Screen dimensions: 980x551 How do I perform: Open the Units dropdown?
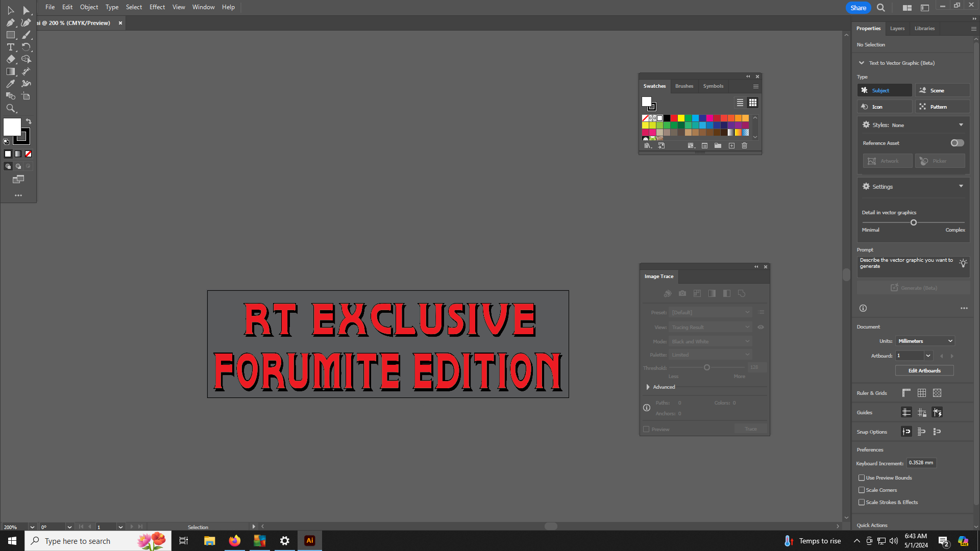(925, 341)
